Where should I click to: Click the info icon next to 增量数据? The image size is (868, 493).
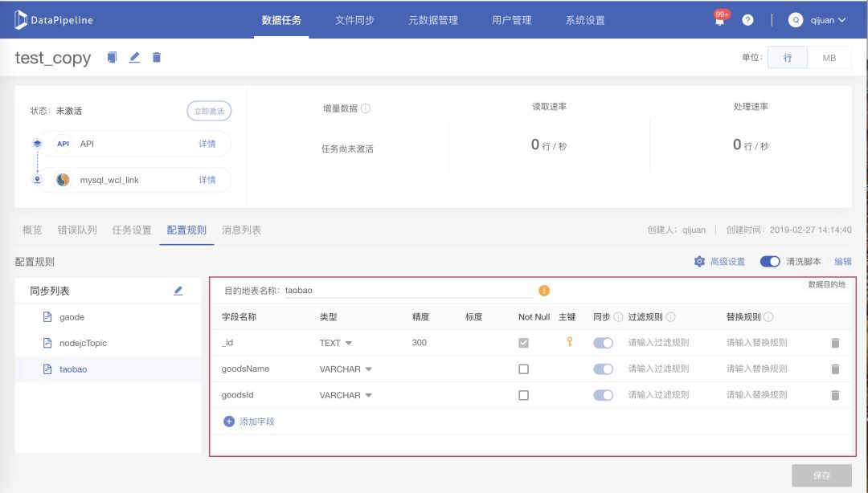point(366,108)
